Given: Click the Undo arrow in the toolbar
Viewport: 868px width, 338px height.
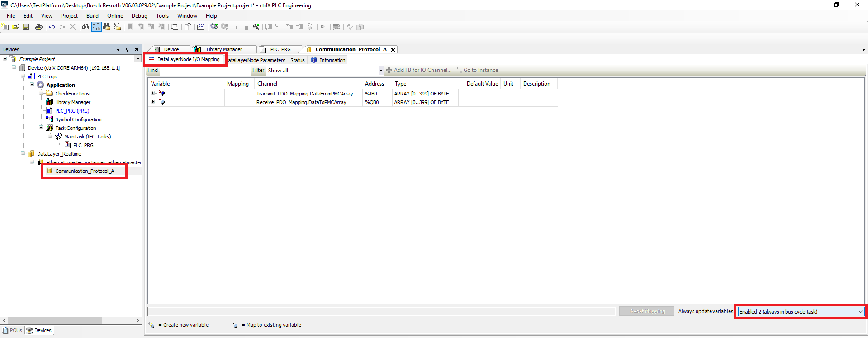Looking at the screenshot, I should (x=52, y=27).
